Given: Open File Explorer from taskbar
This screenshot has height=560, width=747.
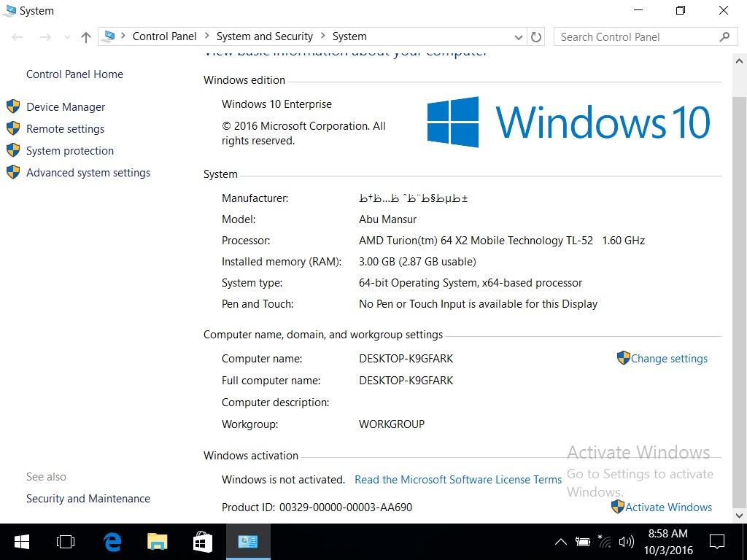Looking at the screenshot, I should pos(158,542).
